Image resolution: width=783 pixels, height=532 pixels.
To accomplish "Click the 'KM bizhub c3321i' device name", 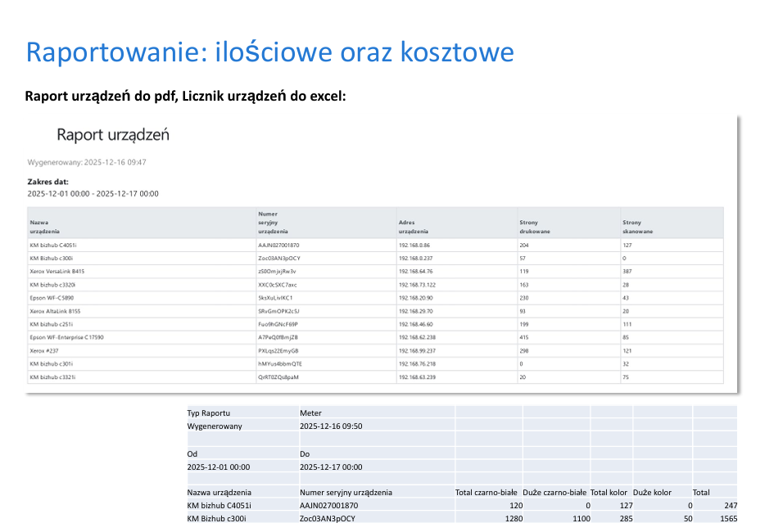I will 52,376.
